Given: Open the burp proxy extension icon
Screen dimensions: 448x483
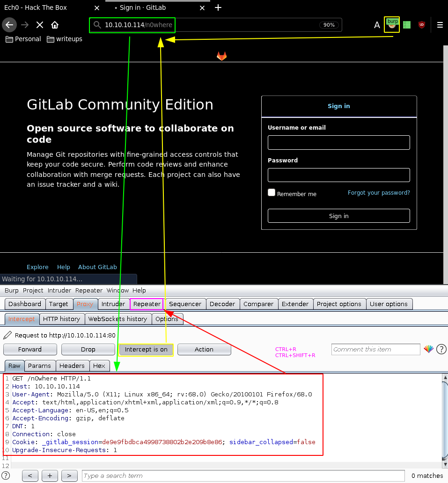Looking at the screenshot, I should (392, 24).
